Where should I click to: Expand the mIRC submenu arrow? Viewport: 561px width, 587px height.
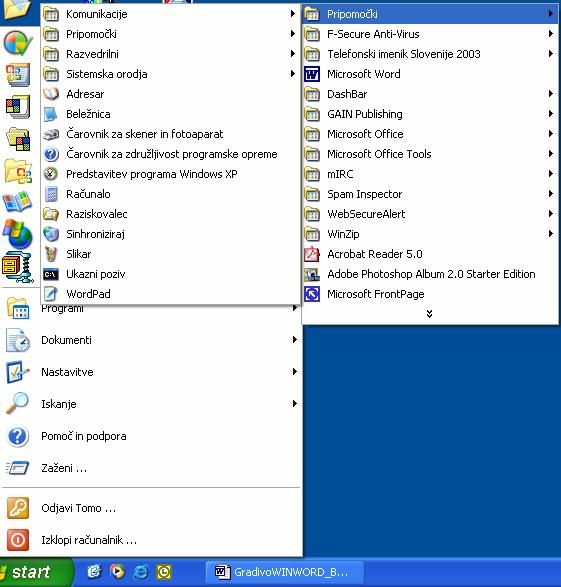coord(551,174)
